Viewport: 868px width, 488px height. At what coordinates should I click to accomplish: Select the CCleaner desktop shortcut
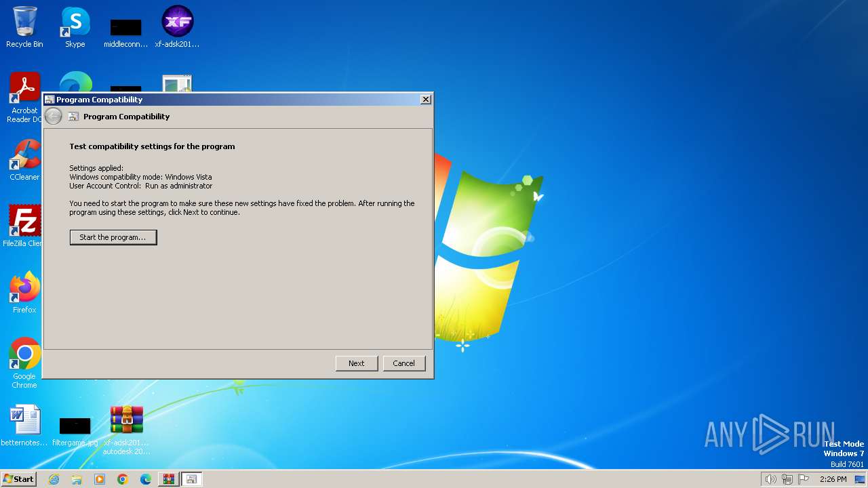pos(24,160)
